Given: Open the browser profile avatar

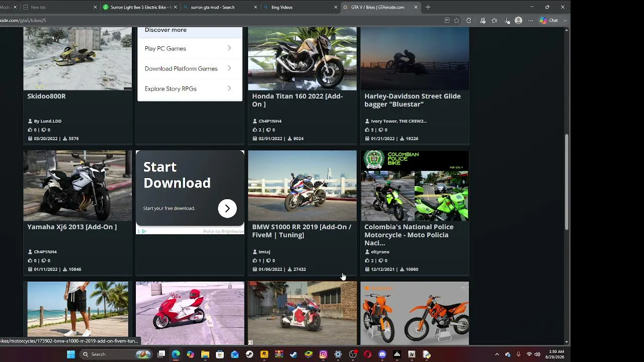Looking at the screenshot, I should 519,21.
